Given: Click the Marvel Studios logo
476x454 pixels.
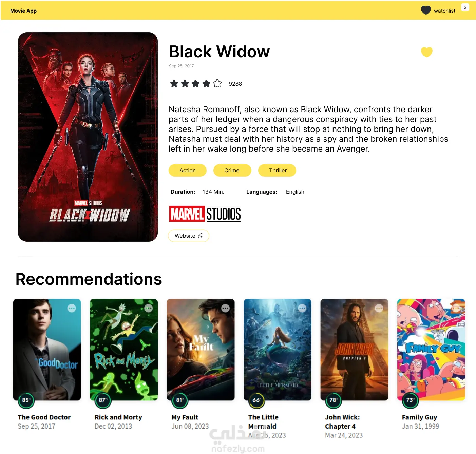Looking at the screenshot, I should pos(205,214).
